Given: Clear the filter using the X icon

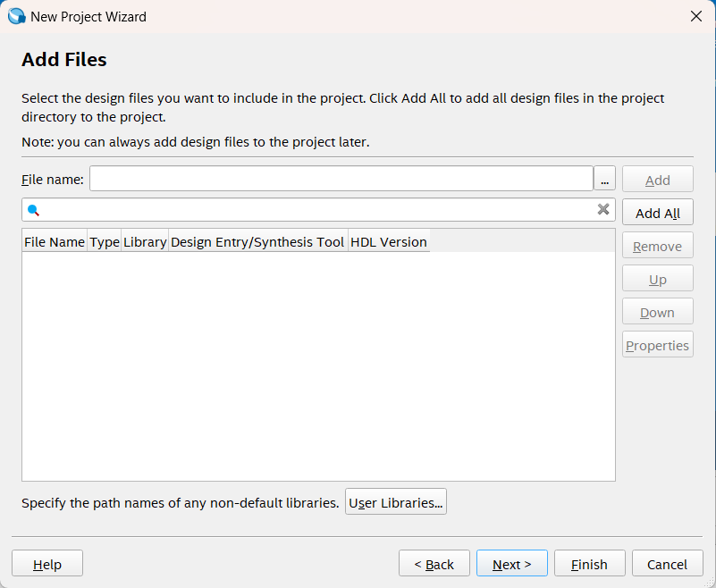Looking at the screenshot, I should tap(603, 210).
